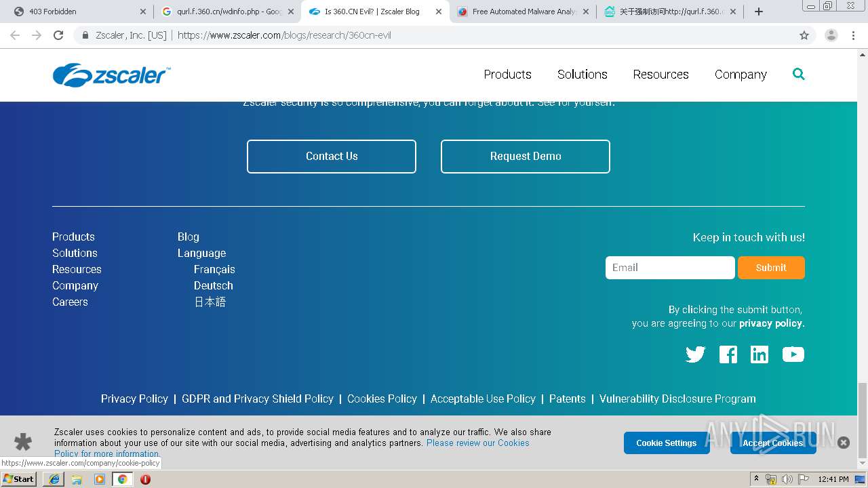Submit the email signup form
The image size is (868, 488).
pos(771,268)
